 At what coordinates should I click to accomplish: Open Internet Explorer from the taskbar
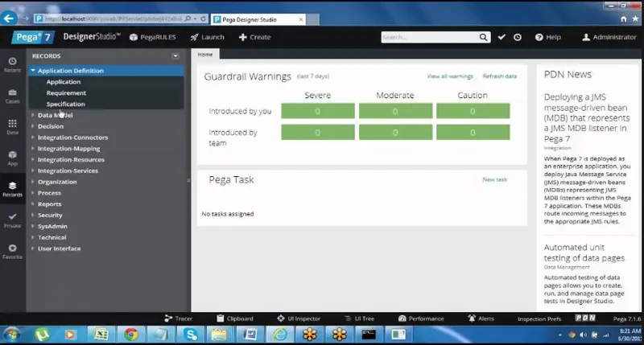coord(280,335)
